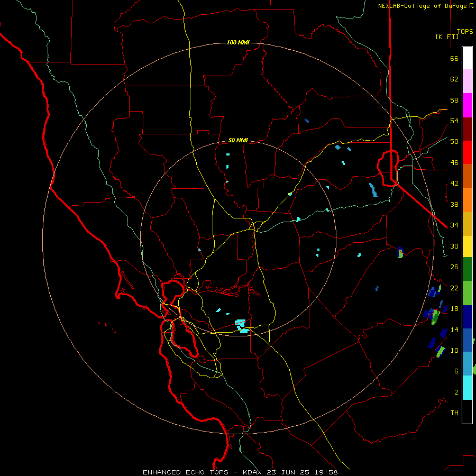
Task: Select the dark red legend swatch
Action: (x=467, y=129)
